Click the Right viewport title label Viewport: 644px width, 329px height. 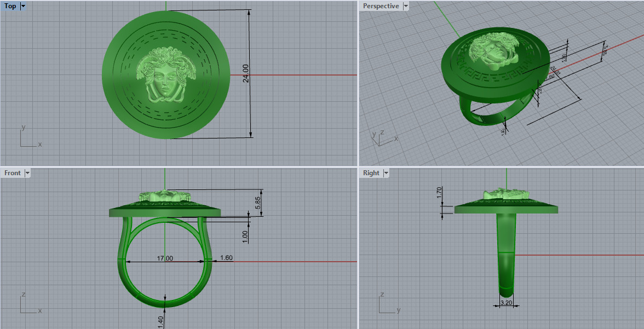(x=371, y=173)
